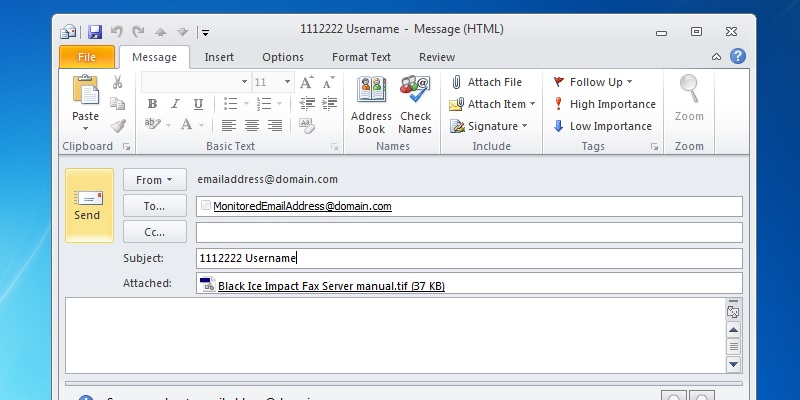
Task: Click in the Subject field
Action: coord(468,258)
